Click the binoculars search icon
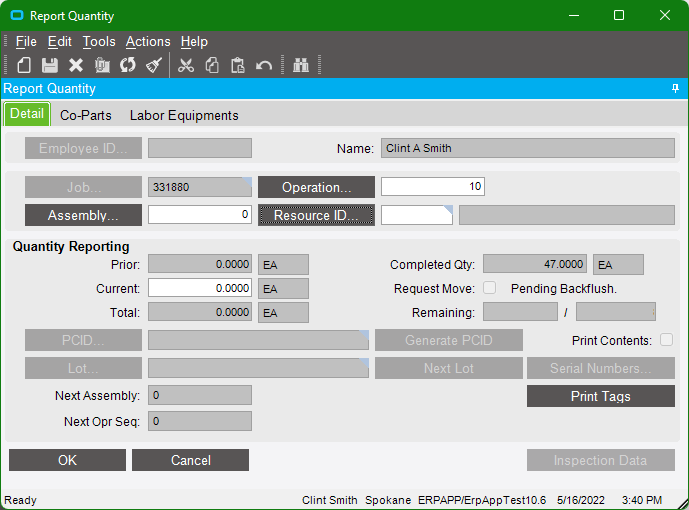Viewport: 689px width, 510px height. click(x=301, y=65)
